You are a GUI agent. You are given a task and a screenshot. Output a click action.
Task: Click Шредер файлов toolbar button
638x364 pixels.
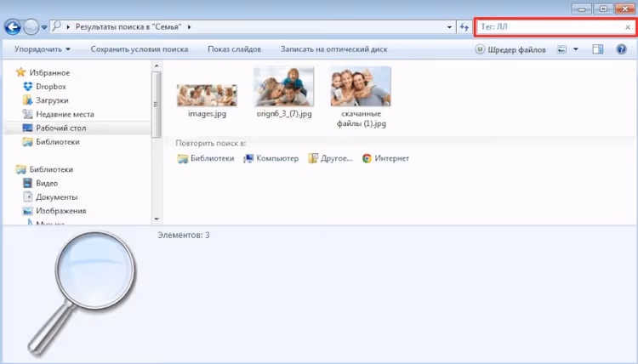510,49
